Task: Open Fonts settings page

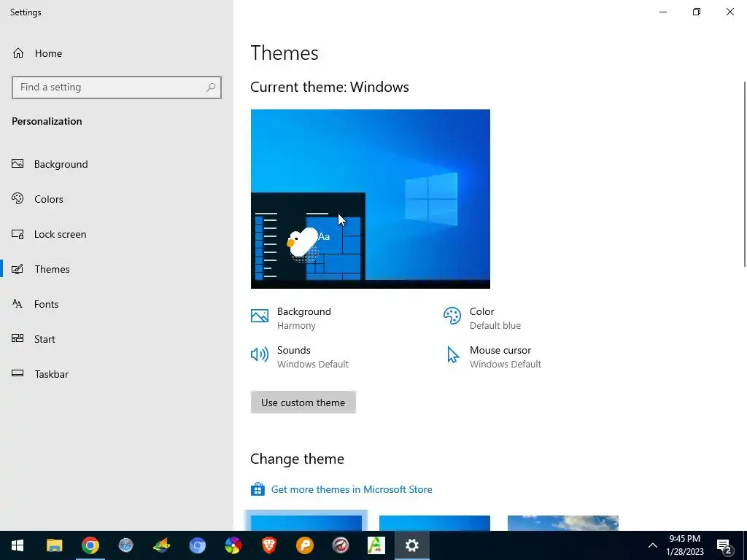Action: pos(35,304)
